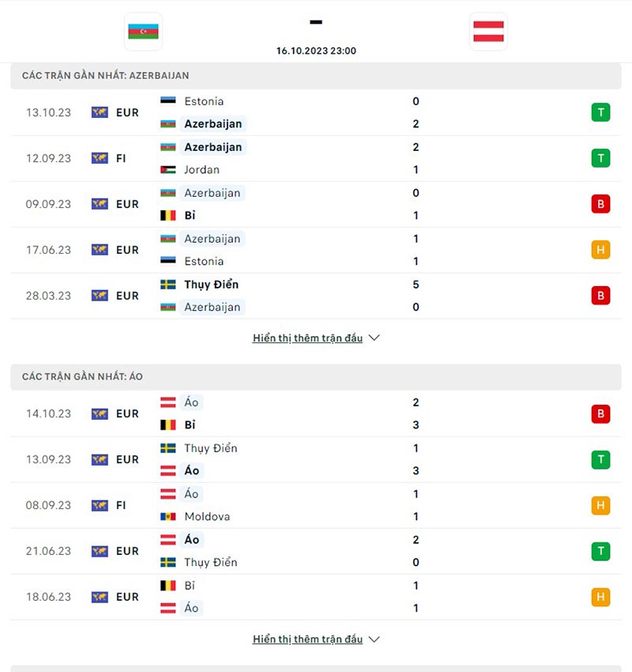Click the red B badge for the Áo vs Bỉ match

click(600, 413)
